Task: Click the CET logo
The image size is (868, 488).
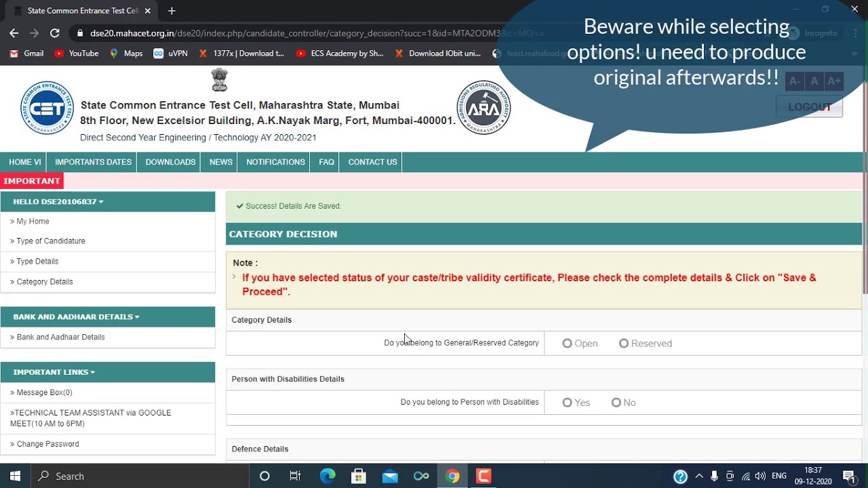Action: [x=47, y=108]
